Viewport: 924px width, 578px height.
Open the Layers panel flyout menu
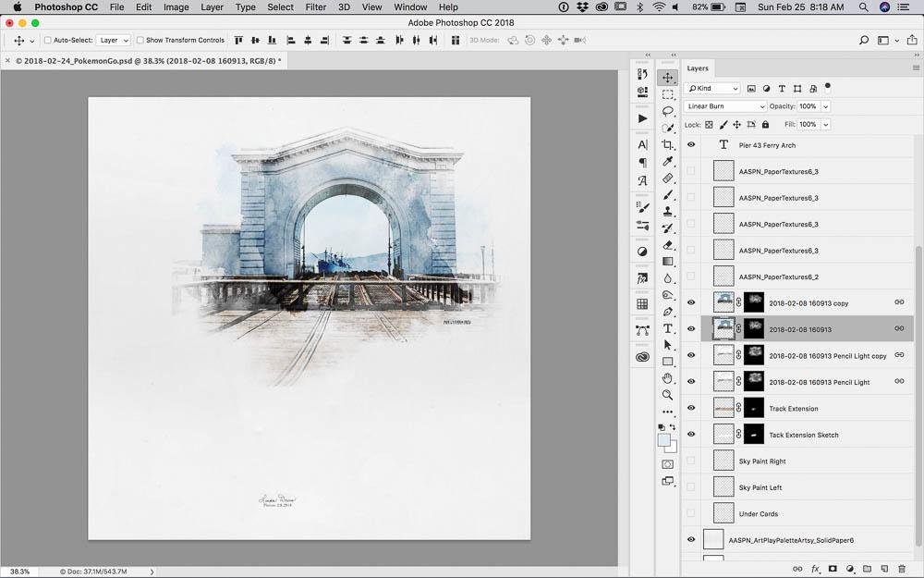916,68
